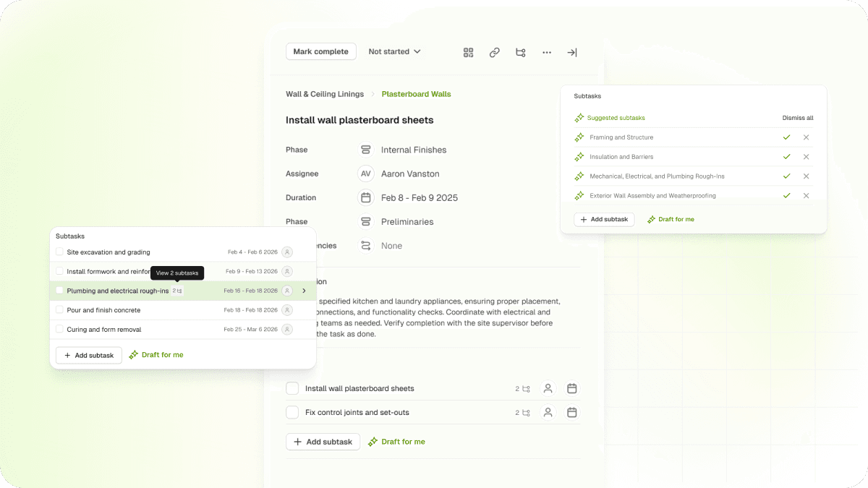Check the Install formwork subtask checkbox
The height and width of the screenshot is (488, 868).
click(59, 271)
